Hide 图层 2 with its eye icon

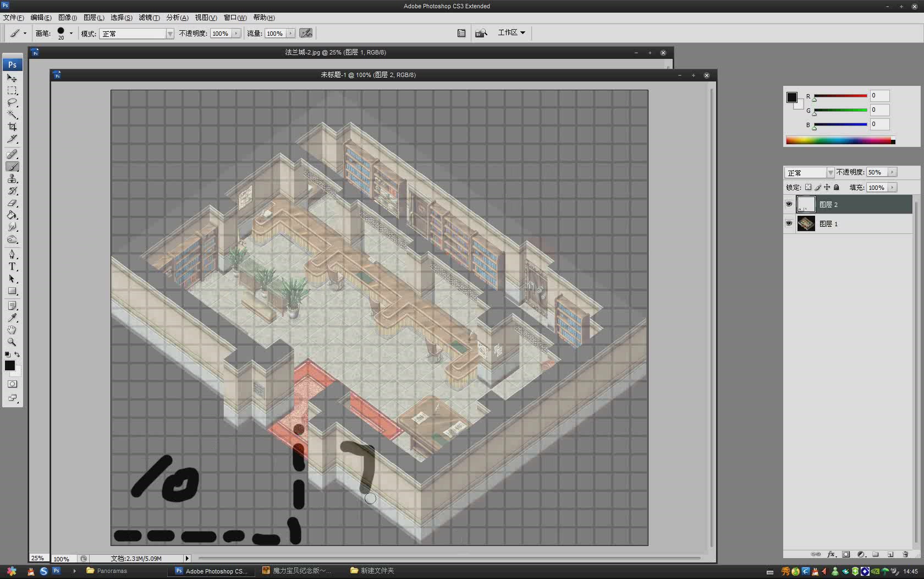[x=789, y=204]
